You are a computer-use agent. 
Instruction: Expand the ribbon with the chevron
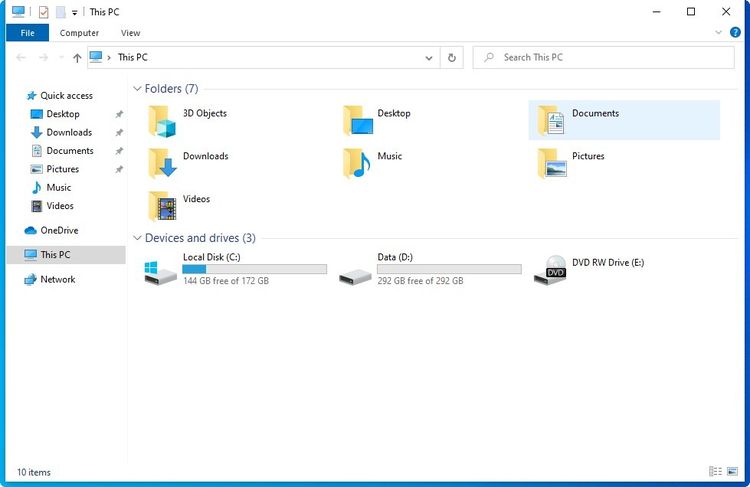click(718, 33)
